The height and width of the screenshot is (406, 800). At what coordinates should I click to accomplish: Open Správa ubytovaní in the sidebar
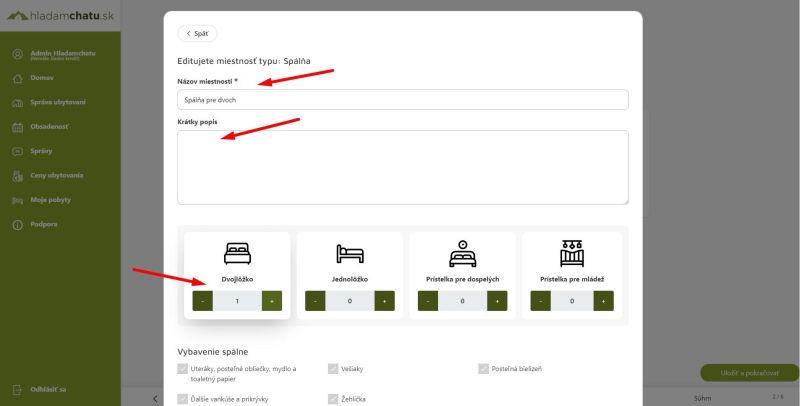58,102
